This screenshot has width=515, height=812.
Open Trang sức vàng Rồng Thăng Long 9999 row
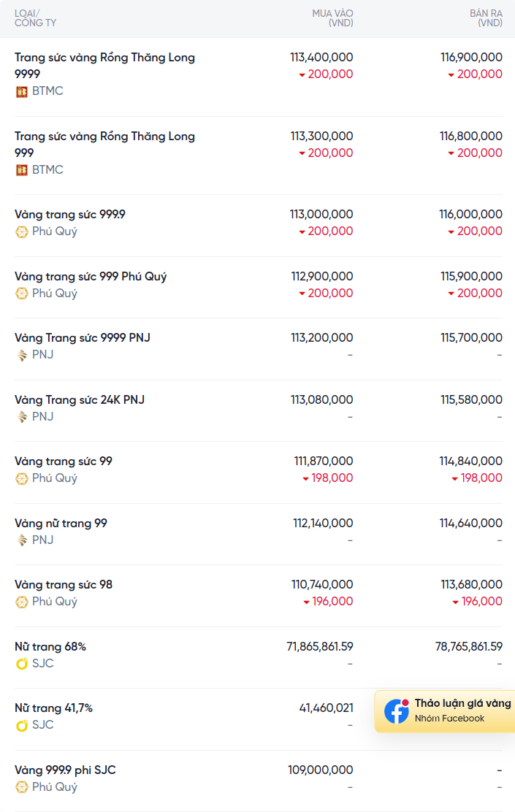[x=259, y=77]
